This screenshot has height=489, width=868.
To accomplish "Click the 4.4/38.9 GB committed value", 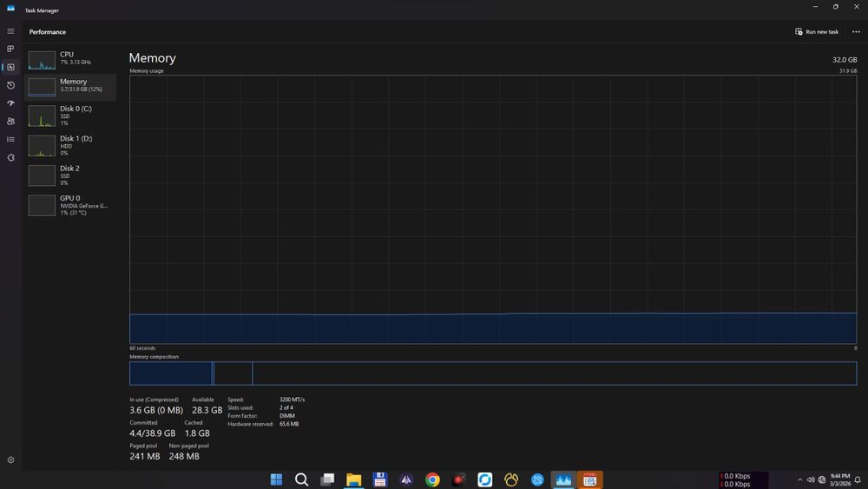I will click(152, 433).
